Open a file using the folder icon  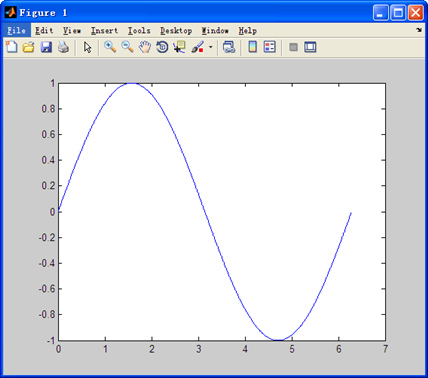pyautogui.click(x=29, y=47)
